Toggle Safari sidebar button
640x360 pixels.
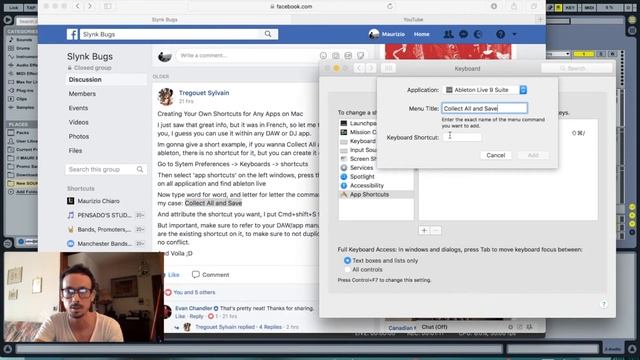(108, 6)
